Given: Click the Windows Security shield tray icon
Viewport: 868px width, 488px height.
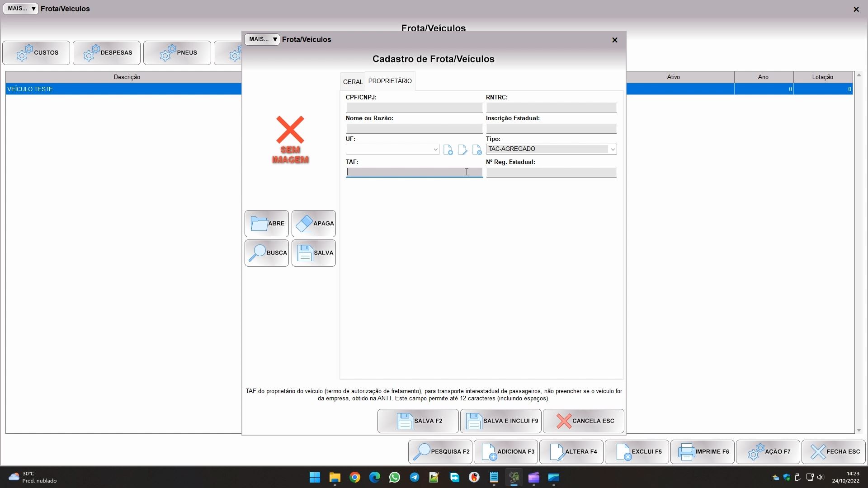Looking at the screenshot, I should click(787, 478).
